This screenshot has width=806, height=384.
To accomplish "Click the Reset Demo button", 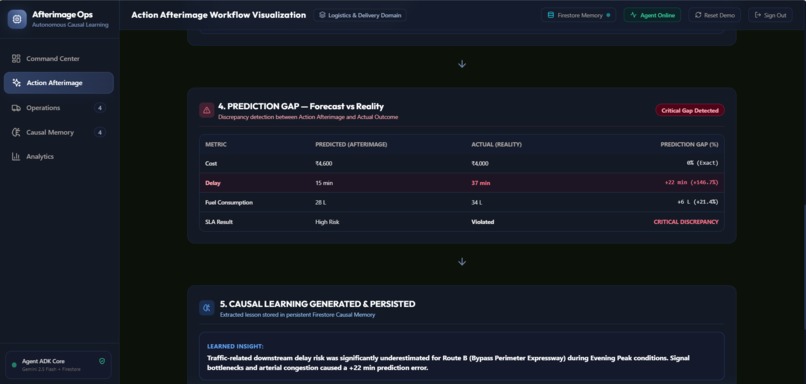I will click(x=715, y=15).
